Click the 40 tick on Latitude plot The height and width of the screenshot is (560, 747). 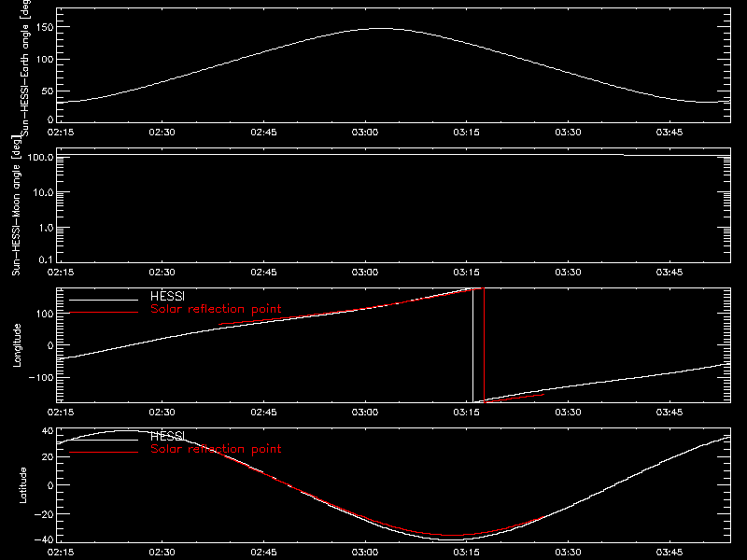48,431
